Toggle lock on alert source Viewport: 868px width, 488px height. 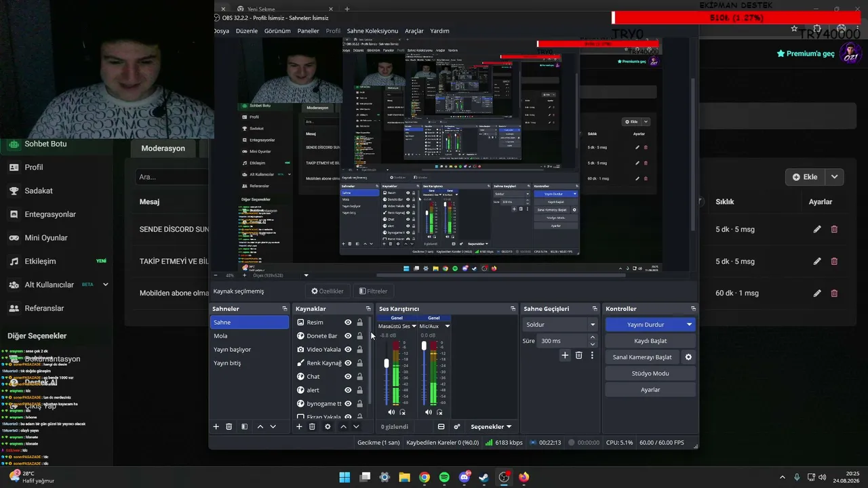coord(359,390)
